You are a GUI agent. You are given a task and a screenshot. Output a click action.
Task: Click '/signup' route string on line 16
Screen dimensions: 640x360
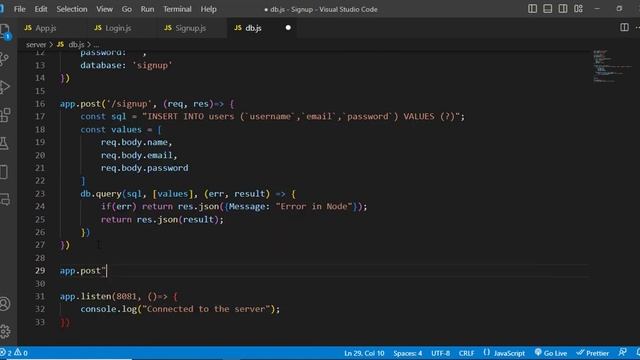click(x=129, y=104)
